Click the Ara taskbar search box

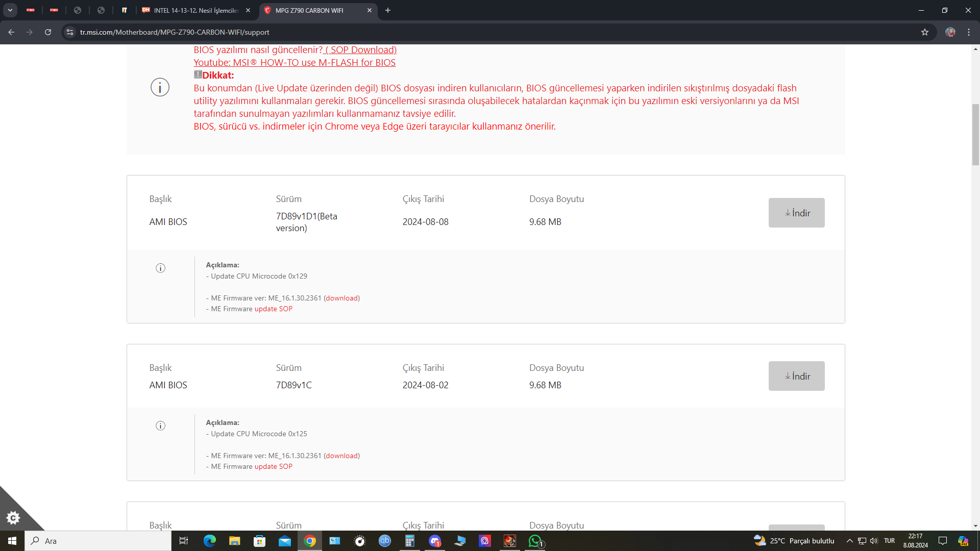98,541
